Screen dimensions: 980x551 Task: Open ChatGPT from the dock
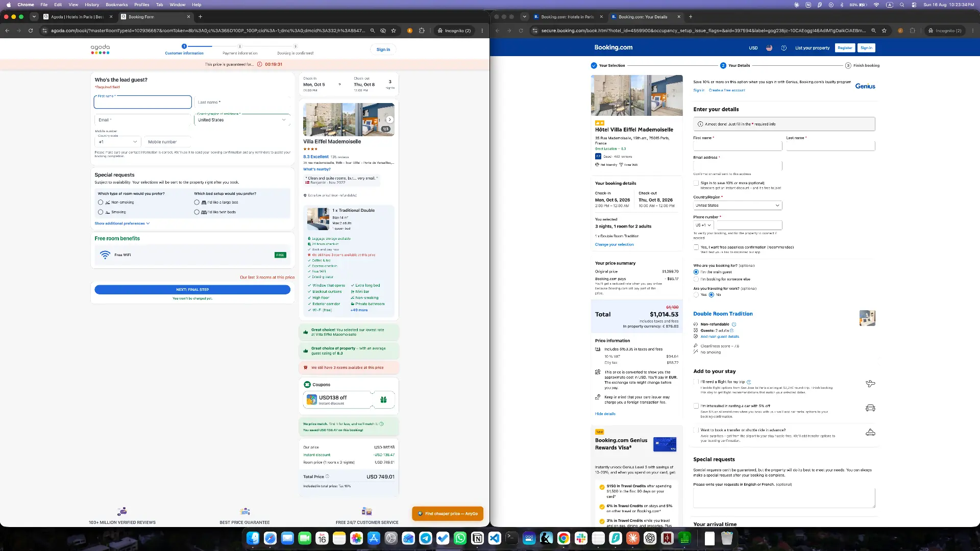click(650, 538)
